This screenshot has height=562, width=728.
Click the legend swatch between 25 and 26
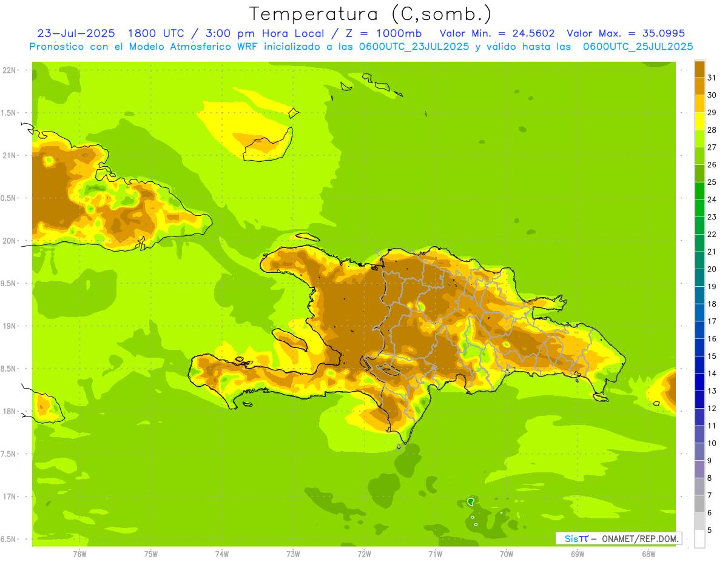point(699,173)
